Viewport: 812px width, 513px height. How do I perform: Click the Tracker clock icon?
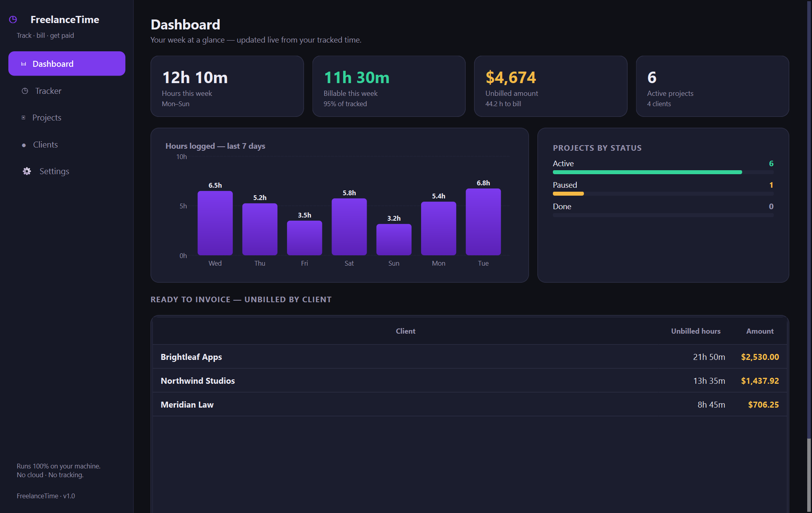tap(25, 91)
